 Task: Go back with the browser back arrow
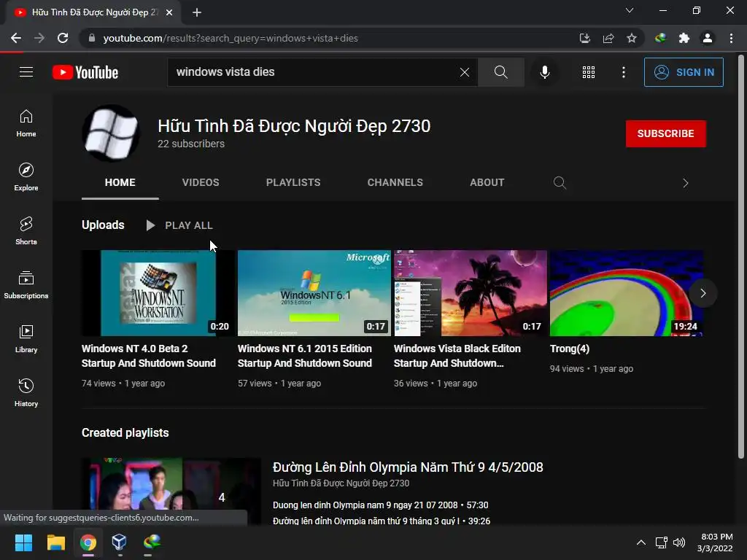[x=16, y=38]
